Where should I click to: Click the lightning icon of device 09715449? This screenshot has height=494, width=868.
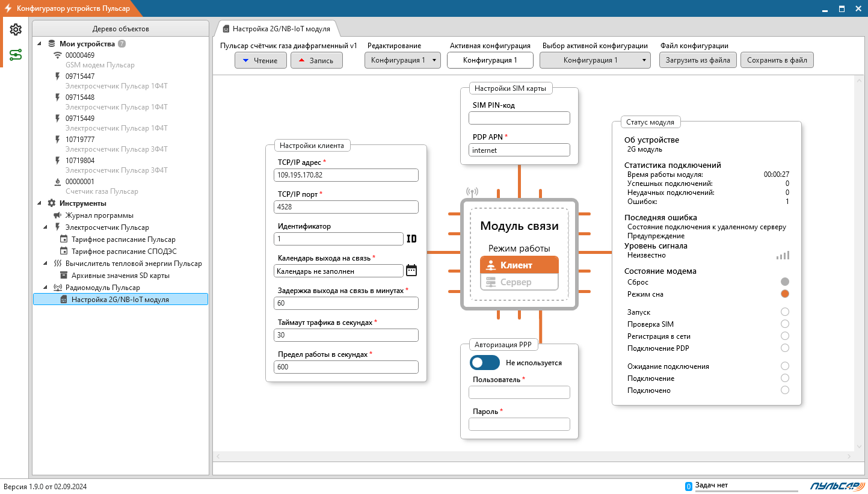click(58, 119)
